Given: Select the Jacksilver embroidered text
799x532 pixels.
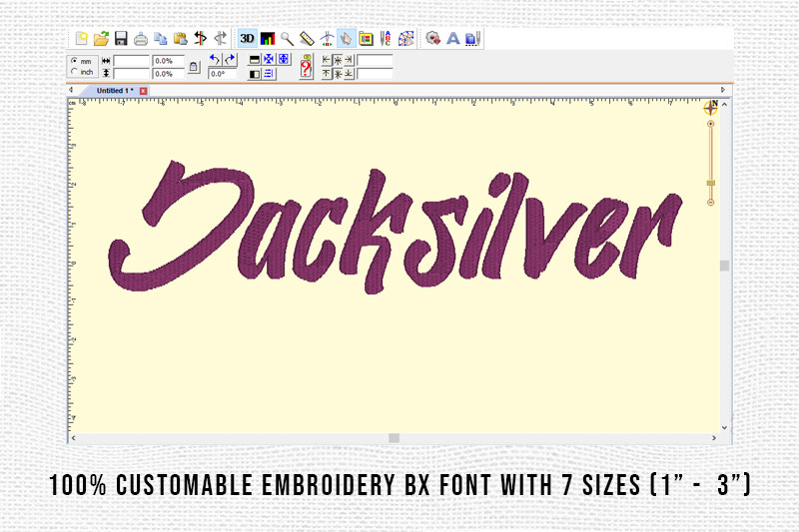Looking at the screenshot, I should coord(395,227).
